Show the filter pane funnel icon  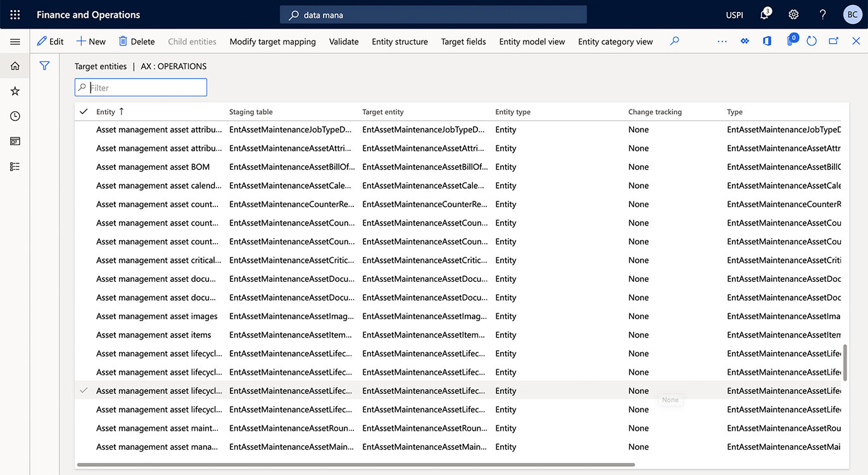(x=44, y=66)
